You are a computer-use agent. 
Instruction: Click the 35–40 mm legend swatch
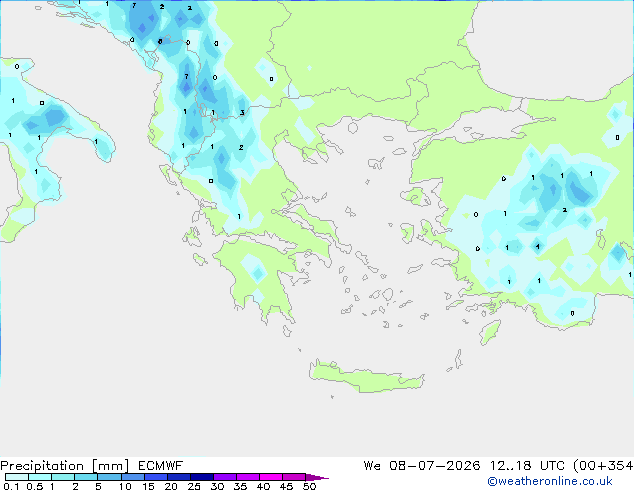click(x=248, y=477)
